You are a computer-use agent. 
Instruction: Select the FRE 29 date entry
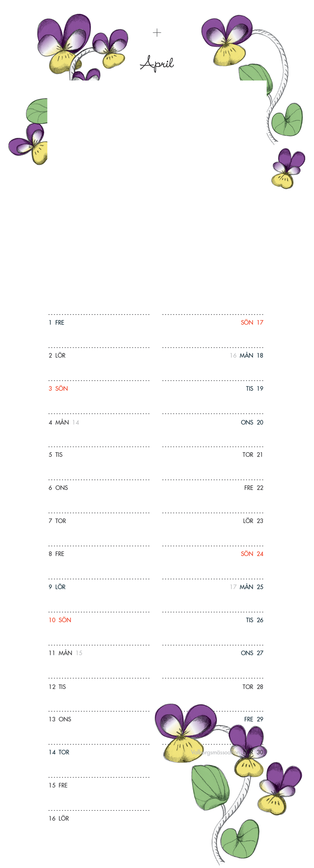click(254, 719)
